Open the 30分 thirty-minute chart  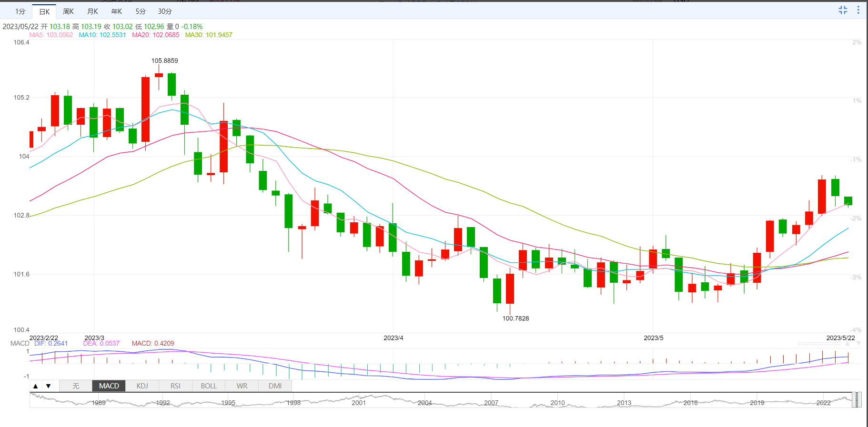165,11
